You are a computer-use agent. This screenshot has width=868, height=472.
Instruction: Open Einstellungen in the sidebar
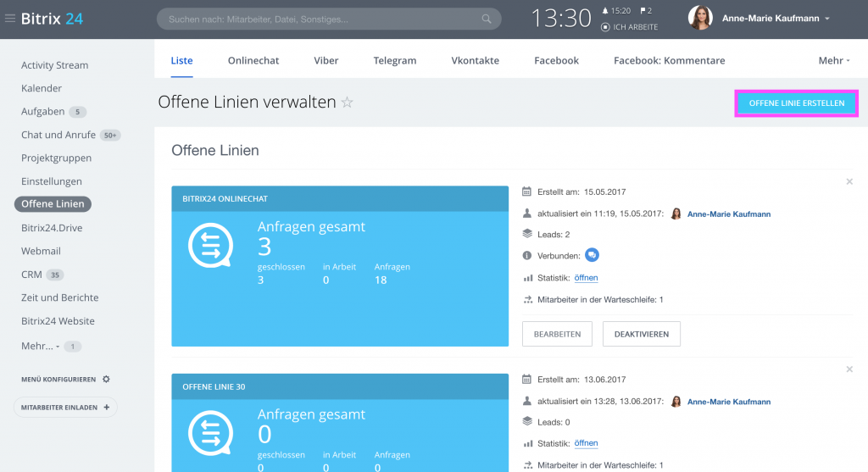[x=52, y=181]
